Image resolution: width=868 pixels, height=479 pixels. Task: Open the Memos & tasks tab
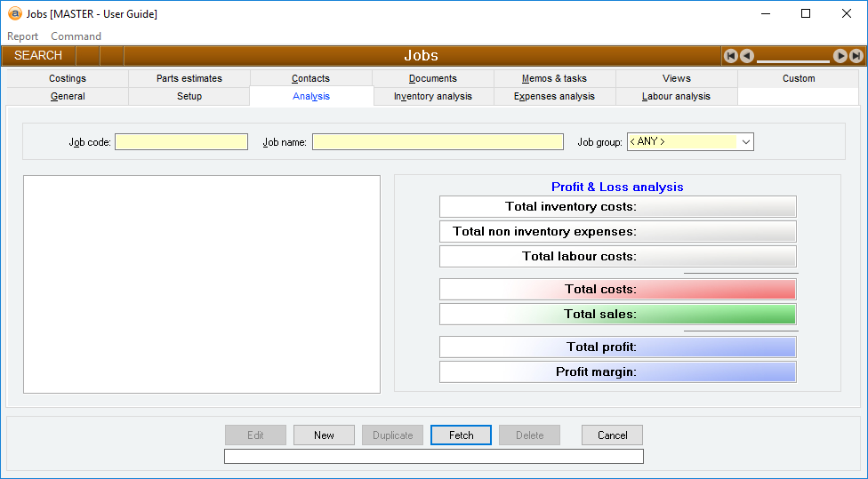[x=554, y=78]
